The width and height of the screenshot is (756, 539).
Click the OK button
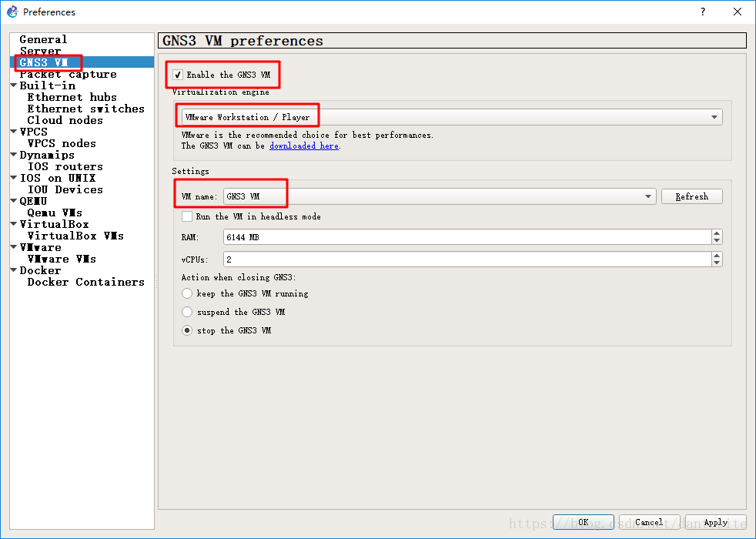tap(584, 522)
